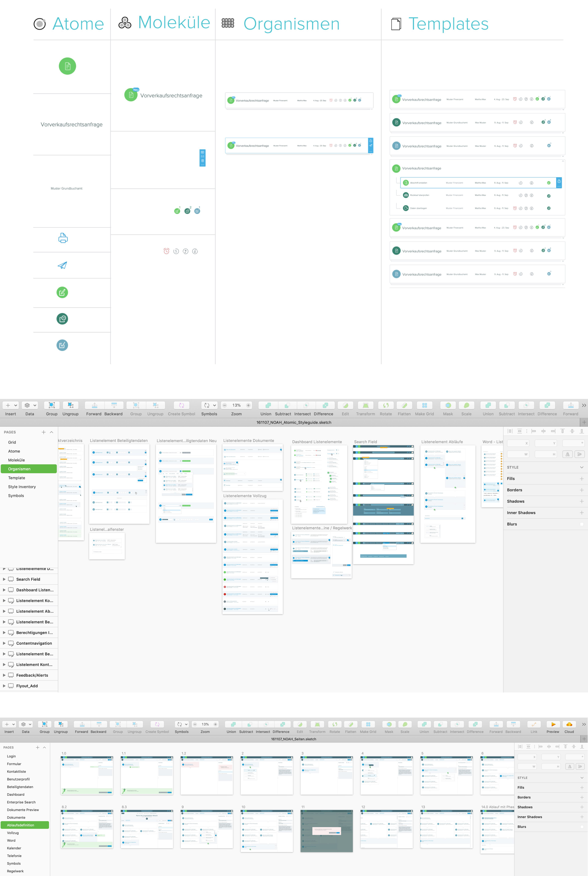This screenshot has width=588, height=876.
Task: Select Moleküle page in Styleguide window
Action: pos(17,460)
